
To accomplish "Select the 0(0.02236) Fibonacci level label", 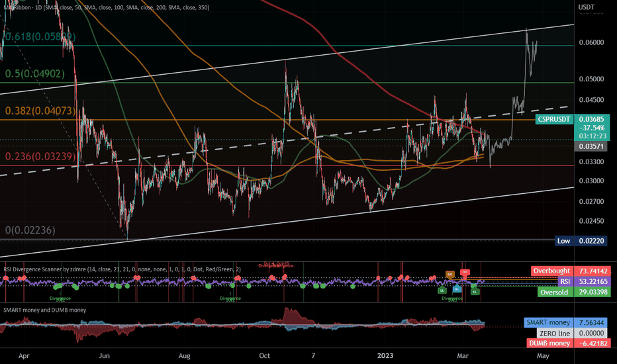I will pyautogui.click(x=30, y=230).
